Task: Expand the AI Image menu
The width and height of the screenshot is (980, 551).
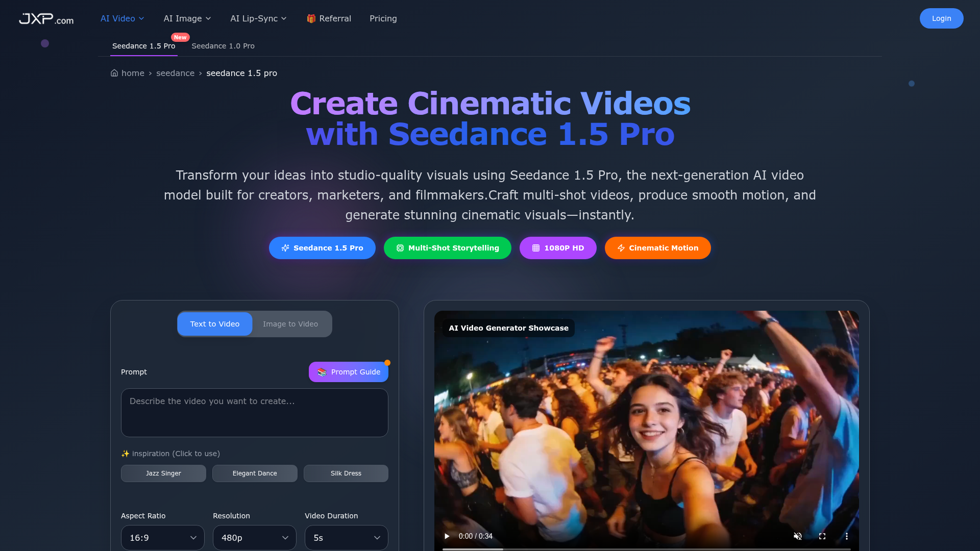Action: tap(187, 18)
